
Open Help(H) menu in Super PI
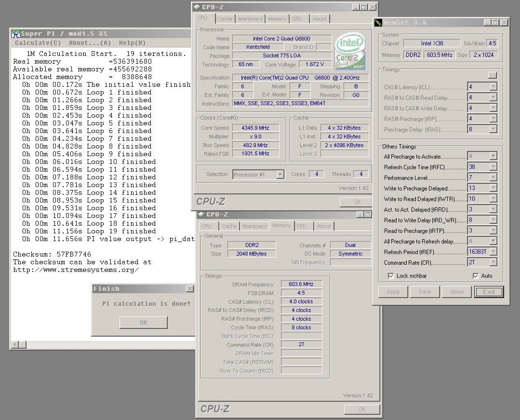tap(133, 43)
